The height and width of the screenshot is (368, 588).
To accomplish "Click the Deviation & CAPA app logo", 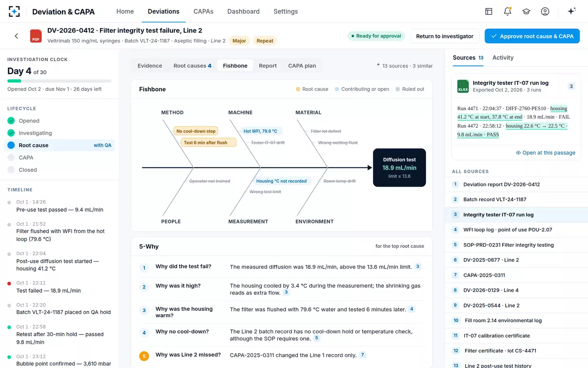I will 14,11.
